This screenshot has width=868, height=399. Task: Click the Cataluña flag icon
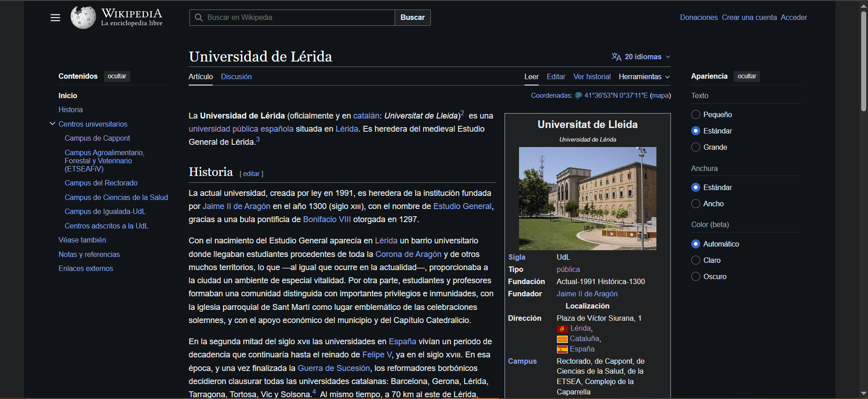click(562, 339)
